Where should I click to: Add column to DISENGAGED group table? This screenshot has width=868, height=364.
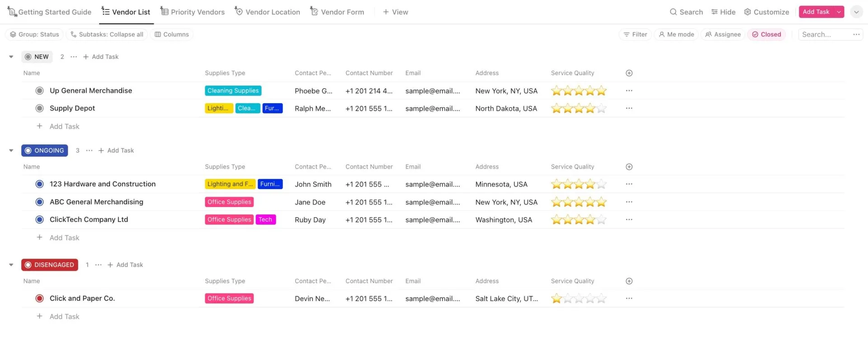point(629,281)
